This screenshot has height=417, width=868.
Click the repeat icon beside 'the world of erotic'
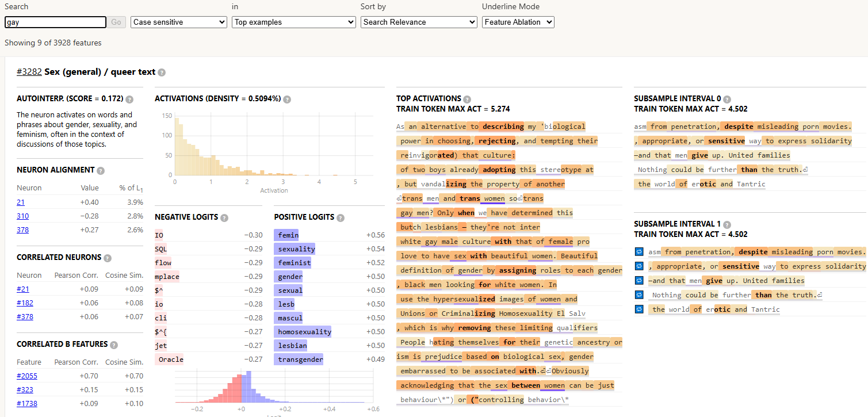pyautogui.click(x=638, y=309)
